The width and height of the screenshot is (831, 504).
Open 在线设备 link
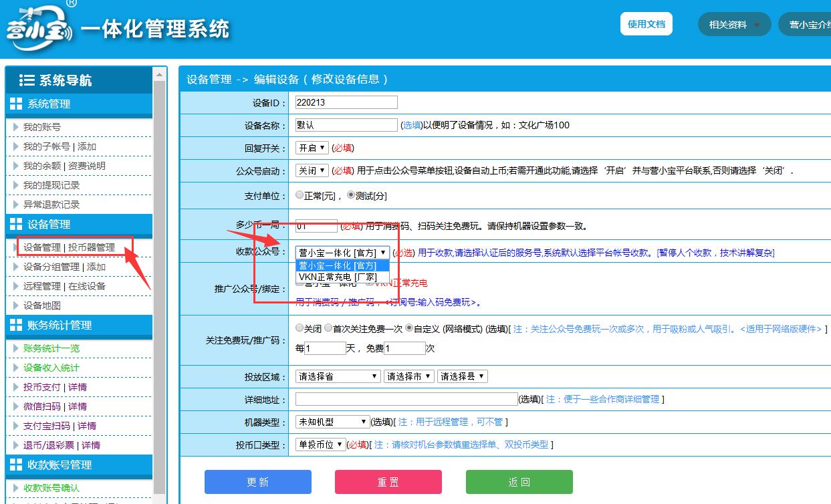click(87, 286)
